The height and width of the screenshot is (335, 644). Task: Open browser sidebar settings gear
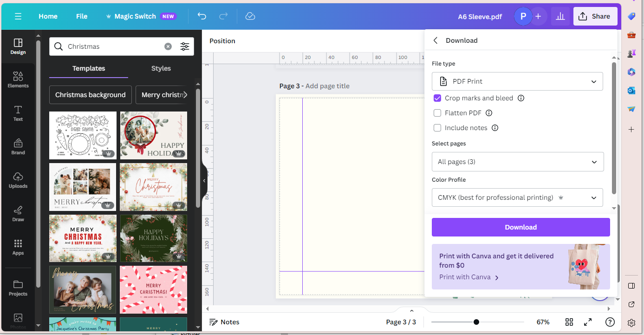click(631, 322)
